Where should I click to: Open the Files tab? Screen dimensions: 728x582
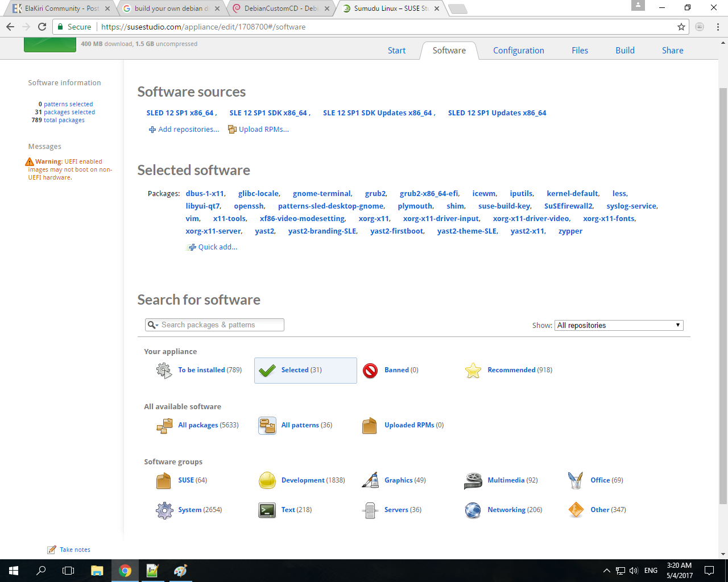pos(580,51)
